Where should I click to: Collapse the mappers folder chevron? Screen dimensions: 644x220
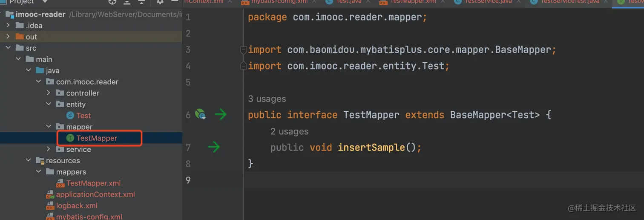39,172
